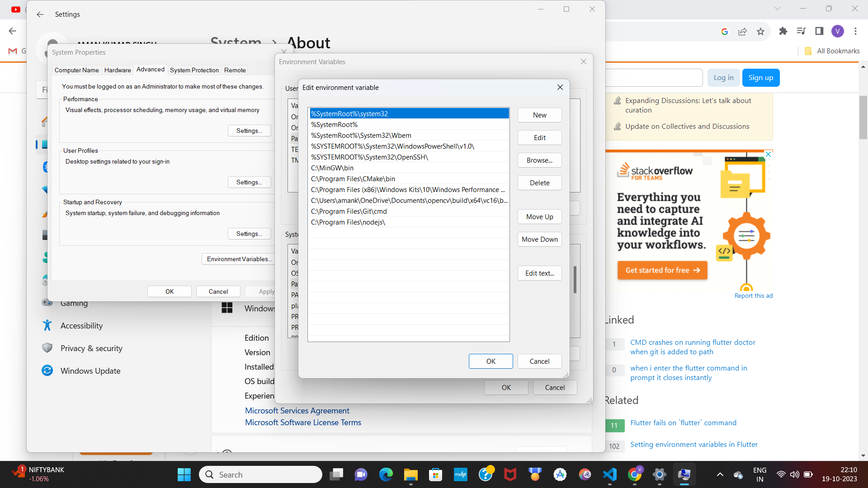The image size is (868, 488).
Task: Select the C:\Program Files\nodejs\ entry
Action: [348, 222]
